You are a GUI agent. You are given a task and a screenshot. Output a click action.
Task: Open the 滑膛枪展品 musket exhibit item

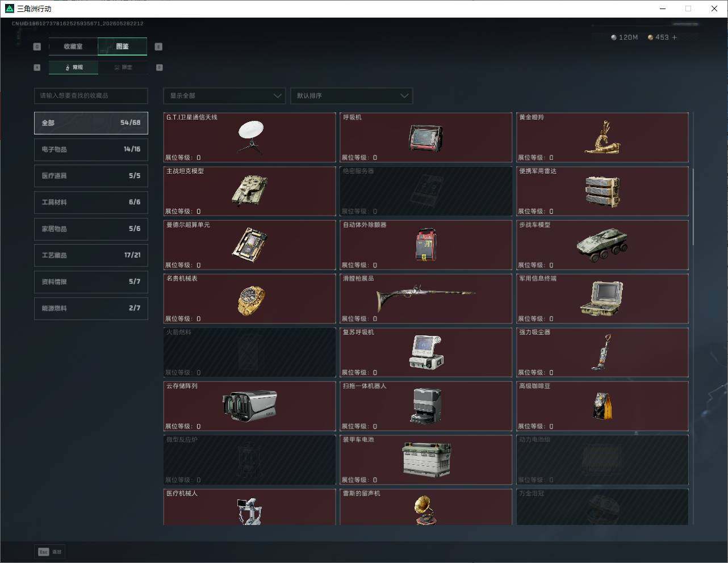(426, 299)
